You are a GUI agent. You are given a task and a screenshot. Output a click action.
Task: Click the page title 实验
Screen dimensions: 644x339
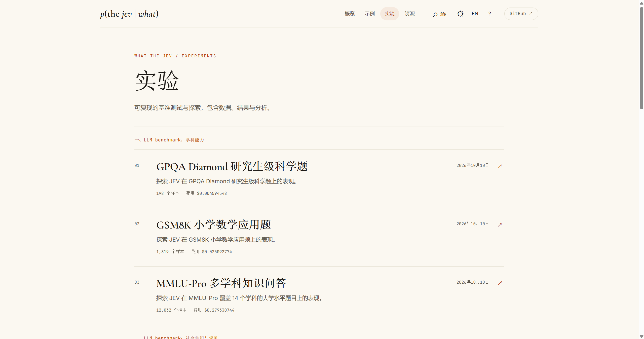coord(157,81)
